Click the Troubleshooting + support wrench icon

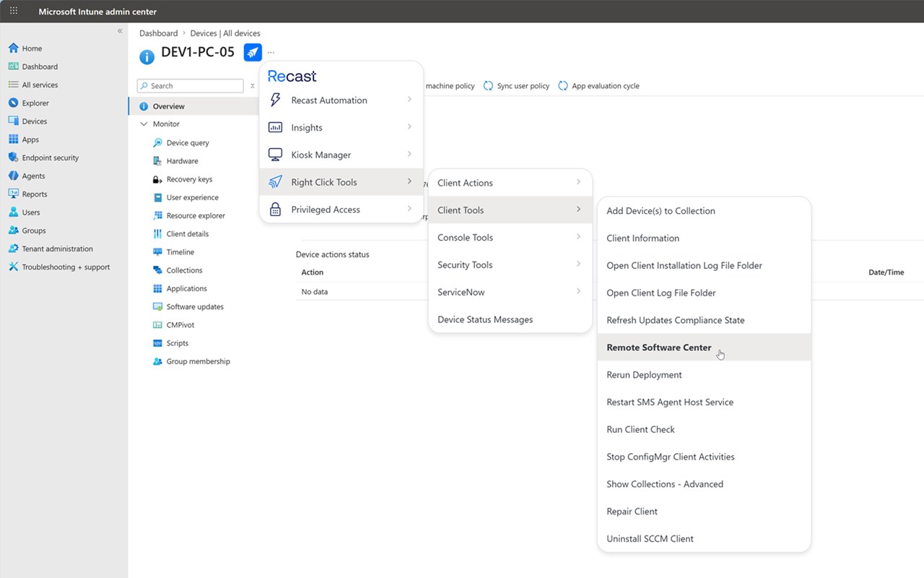(x=13, y=267)
